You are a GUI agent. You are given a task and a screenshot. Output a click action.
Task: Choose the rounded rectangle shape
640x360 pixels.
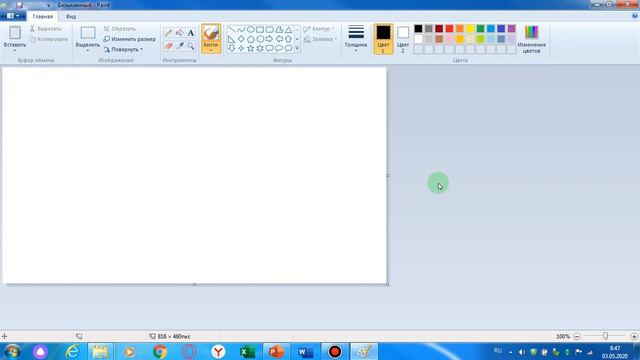pyautogui.click(x=269, y=29)
